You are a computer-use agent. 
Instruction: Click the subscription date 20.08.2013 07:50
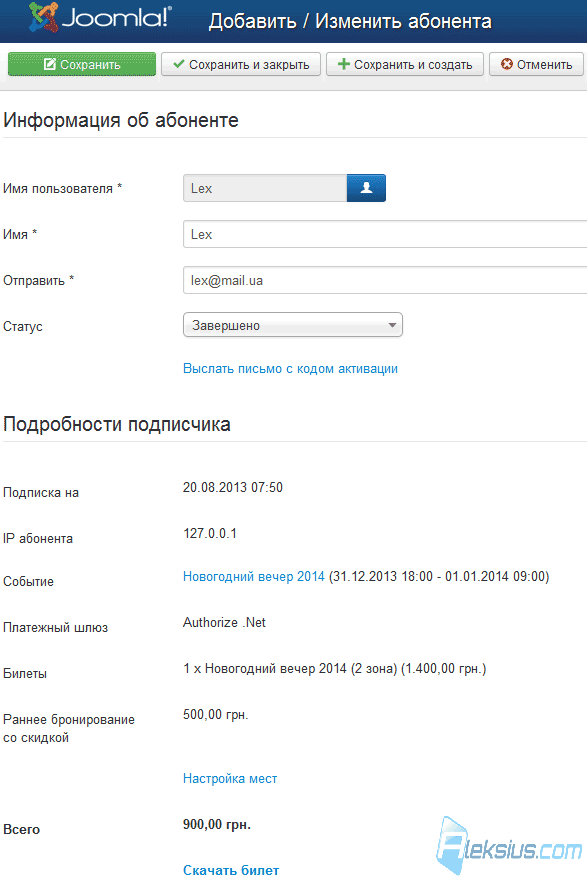click(233, 487)
